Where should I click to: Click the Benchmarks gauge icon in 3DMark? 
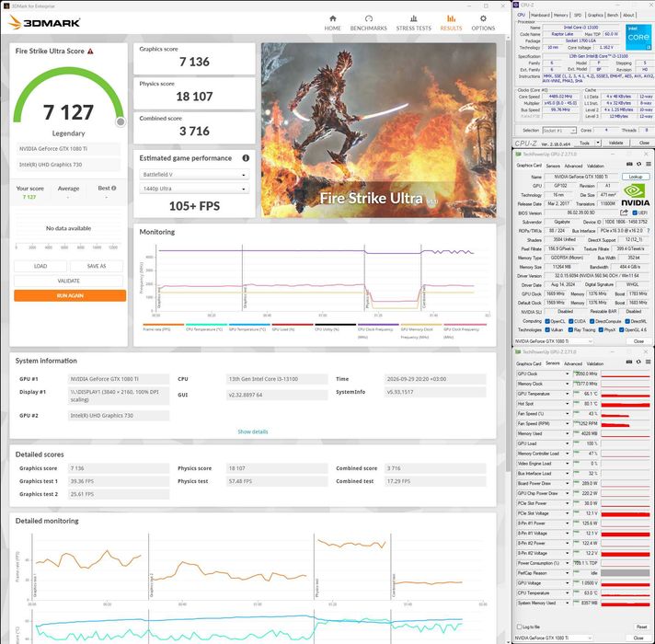pyautogui.click(x=368, y=18)
